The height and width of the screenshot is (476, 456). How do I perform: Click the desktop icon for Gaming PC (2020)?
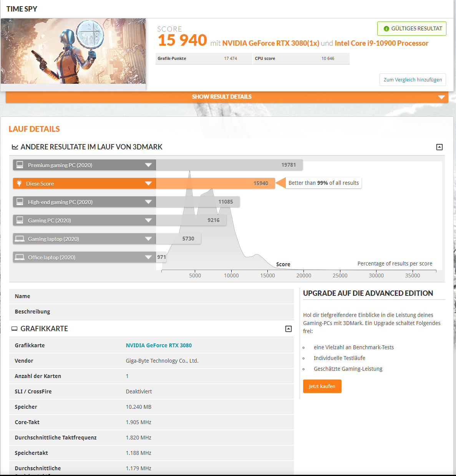click(20, 220)
